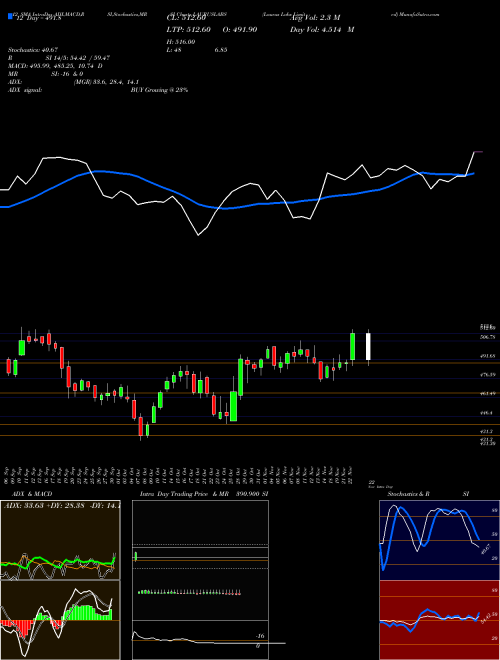This screenshot has width=500, height=660.
Task: Click the '506.78' price axis label
Action: 487,337
